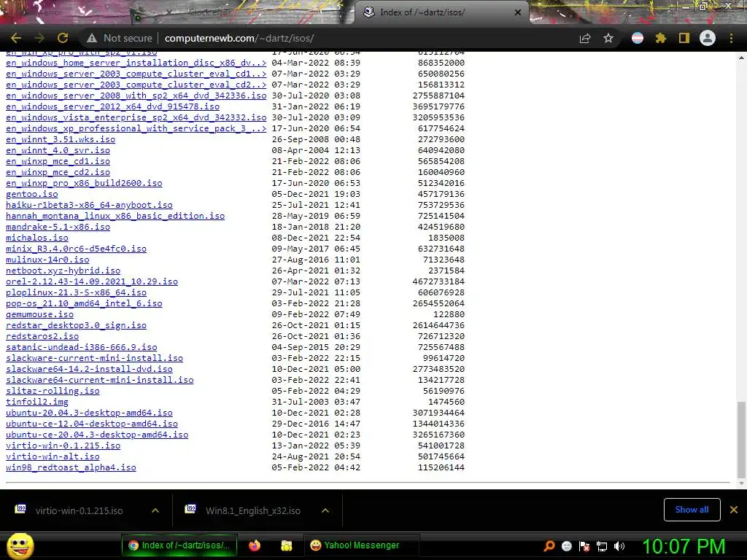Image resolution: width=747 pixels, height=560 pixels.
Task: Open the yellow folder taskbar icon
Action: pos(286,545)
